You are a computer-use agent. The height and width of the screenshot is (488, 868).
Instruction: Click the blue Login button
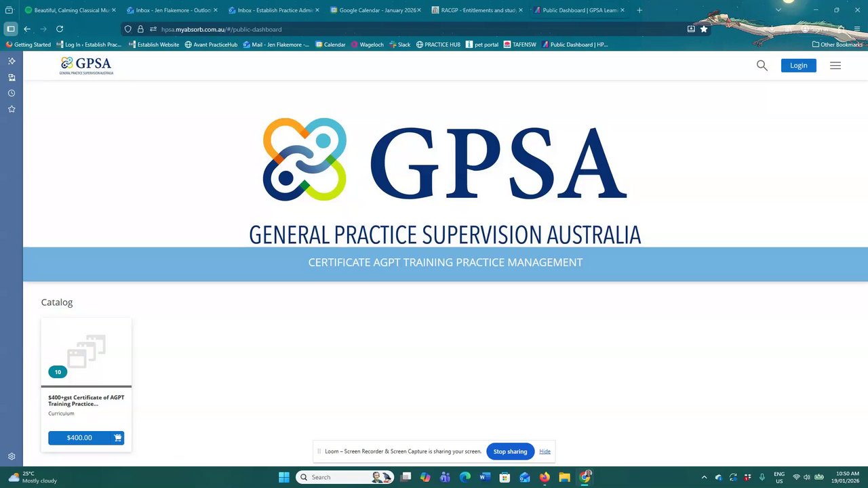[x=798, y=65]
